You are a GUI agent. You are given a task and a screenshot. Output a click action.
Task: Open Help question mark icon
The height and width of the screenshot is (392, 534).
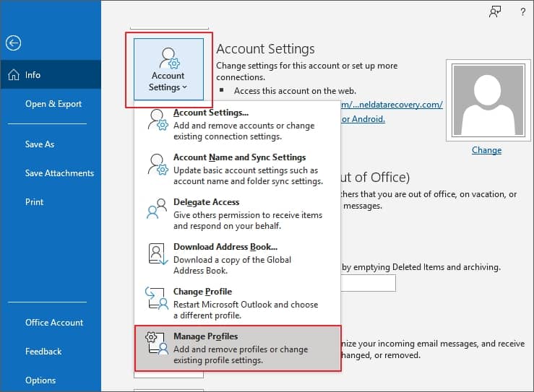(522, 12)
